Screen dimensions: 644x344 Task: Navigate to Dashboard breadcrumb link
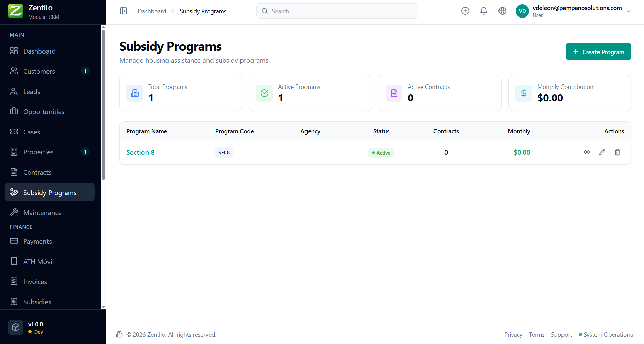click(x=152, y=11)
